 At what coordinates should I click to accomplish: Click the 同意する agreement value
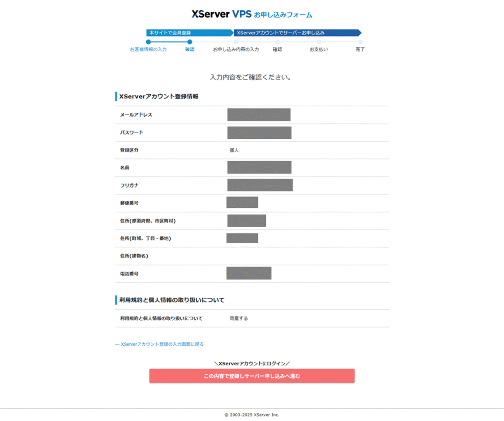tap(239, 319)
